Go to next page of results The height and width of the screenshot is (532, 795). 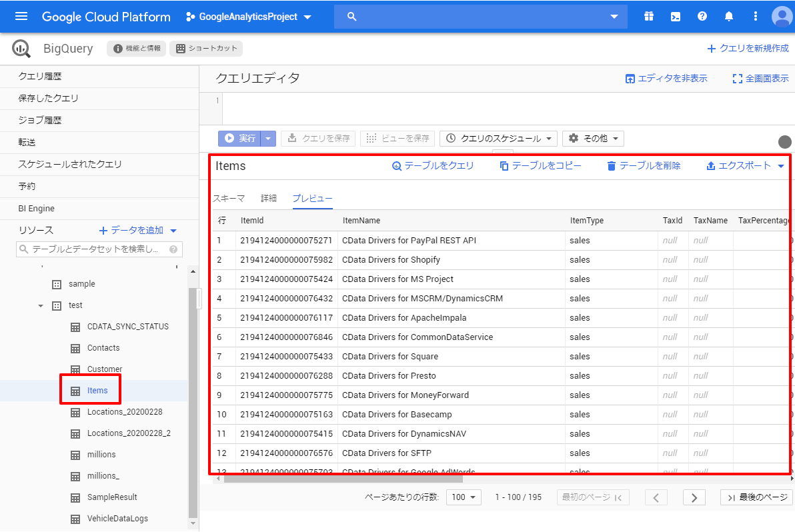pyautogui.click(x=694, y=497)
